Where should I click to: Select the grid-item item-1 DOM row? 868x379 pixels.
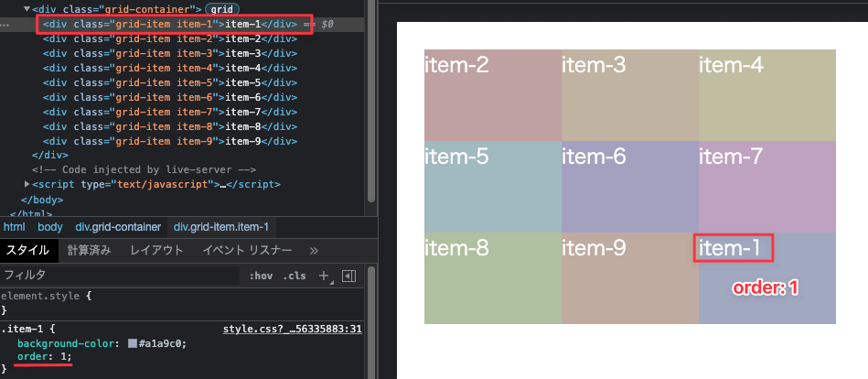182,25
